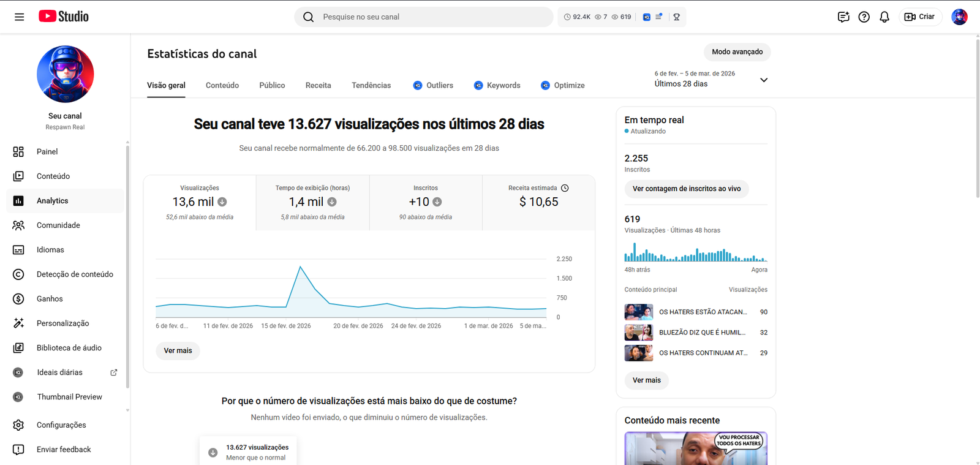Viewport: 980px width, 465px height.
Task: Open the list icon with blue dot
Action: tap(659, 17)
